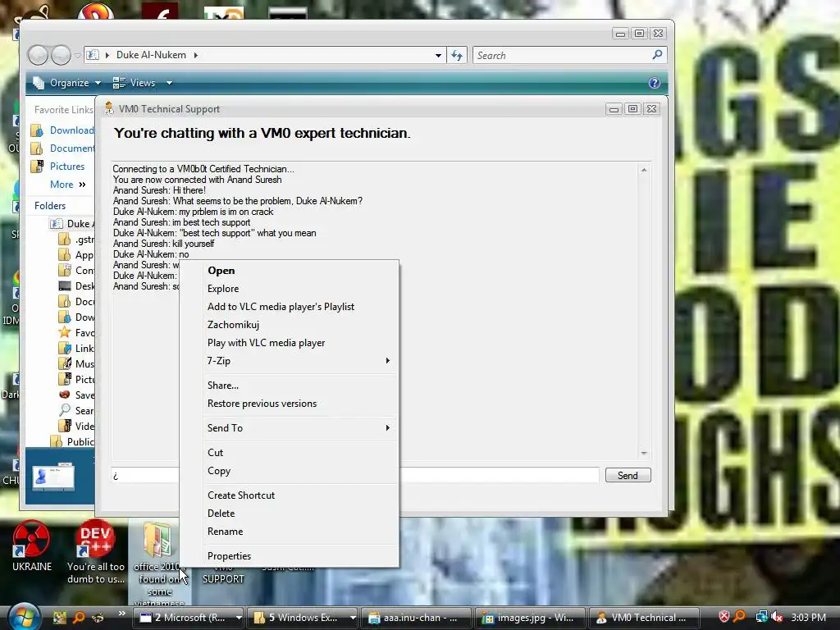840x630 pixels.
Task: Click the user folder thumbnail in details pane
Action: coord(53,476)
